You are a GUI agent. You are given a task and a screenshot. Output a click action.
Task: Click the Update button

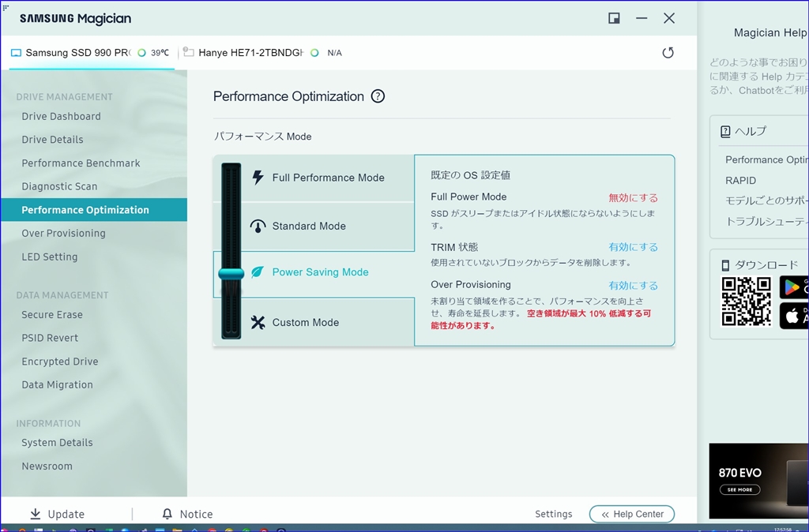point(57,514)
